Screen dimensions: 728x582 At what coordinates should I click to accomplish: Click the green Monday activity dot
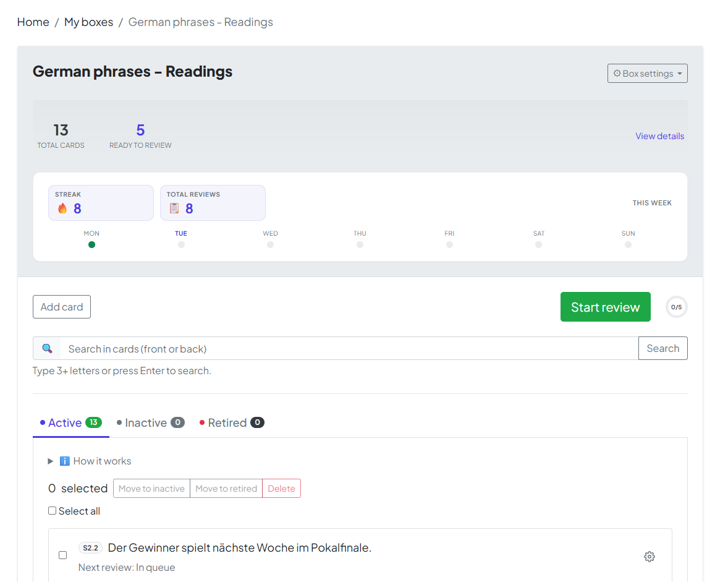click(91, 244)
